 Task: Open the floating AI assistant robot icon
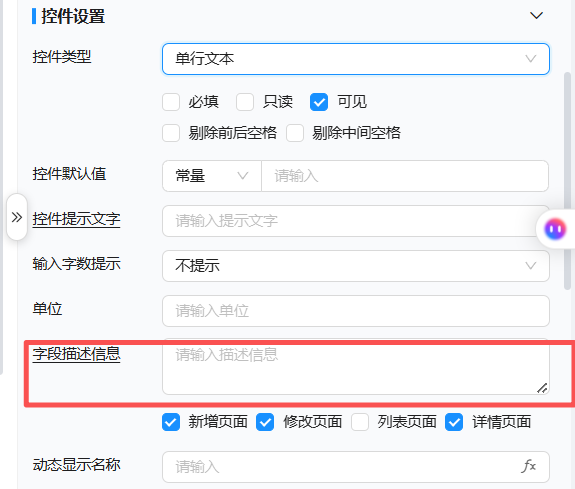tap(555, 229)
